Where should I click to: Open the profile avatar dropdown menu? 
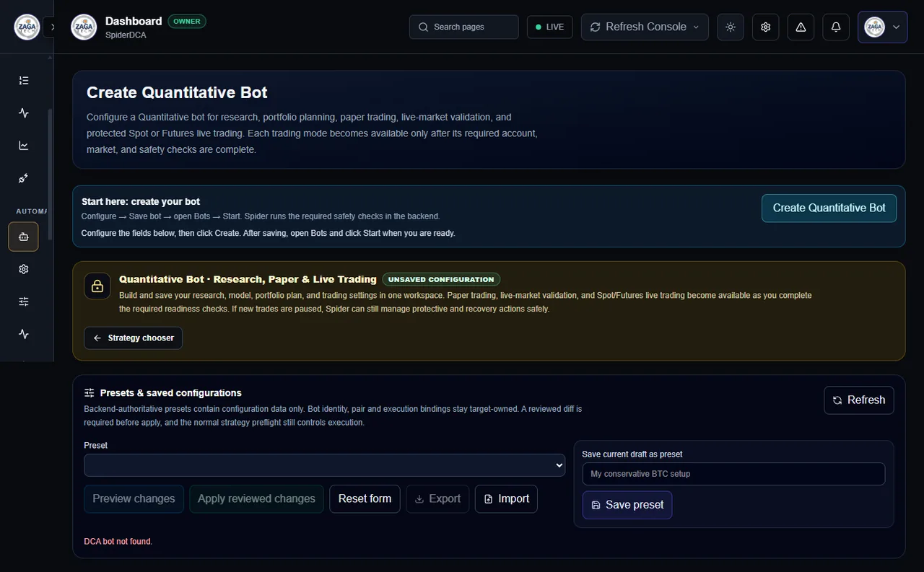882,27
